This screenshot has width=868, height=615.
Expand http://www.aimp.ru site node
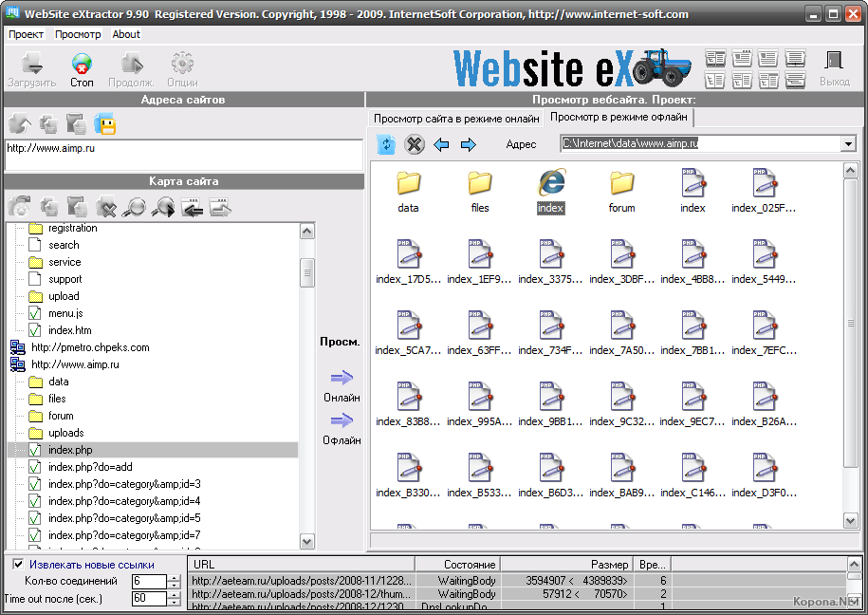click(x=18, y=364)
